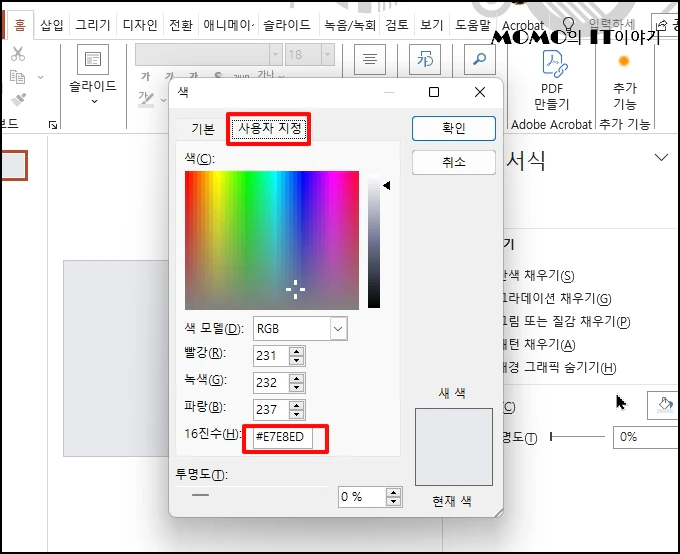
Task: Click the paragraph alignment icon
Action: pos(369,59)
